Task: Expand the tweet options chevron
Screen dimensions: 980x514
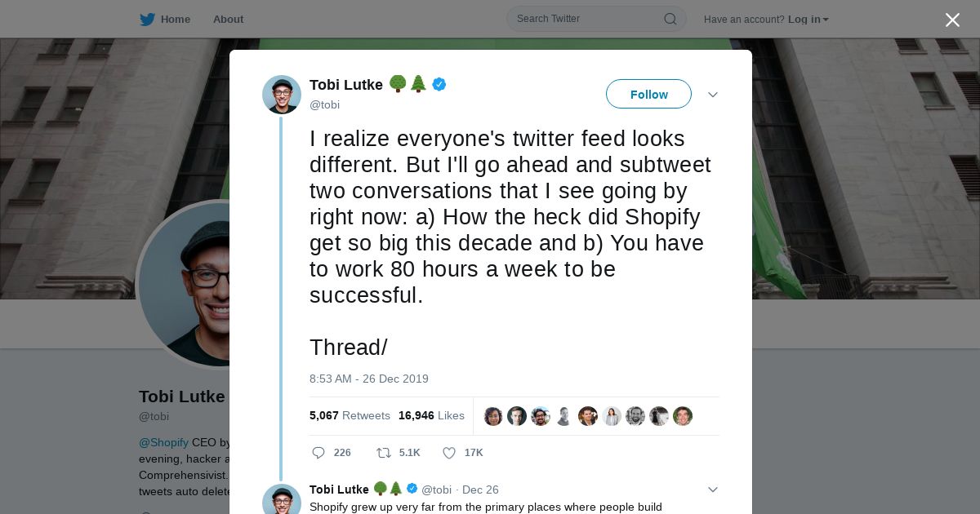Action: tap(712, 95)
